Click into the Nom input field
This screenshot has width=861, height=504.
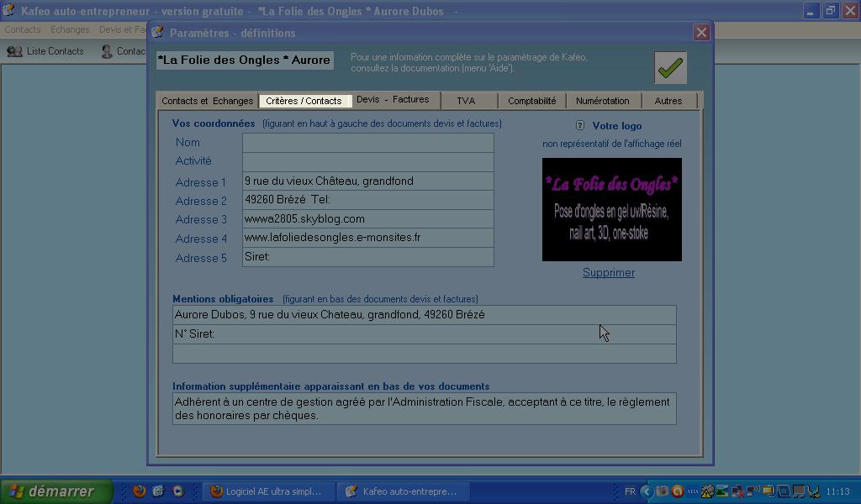click(x=367, y=143)
